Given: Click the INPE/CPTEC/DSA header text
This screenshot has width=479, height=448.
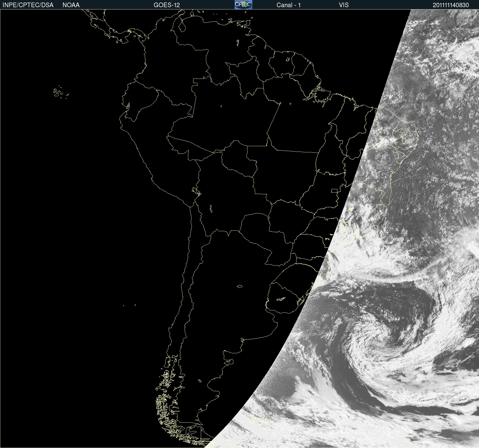Looking at the screenshot, I should click(28, 5).
